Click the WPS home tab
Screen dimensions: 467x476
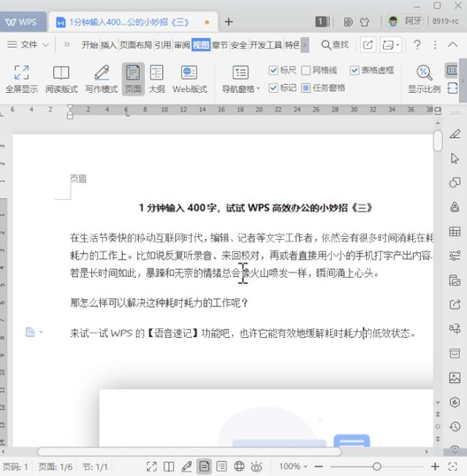click(x=23, y=22)
